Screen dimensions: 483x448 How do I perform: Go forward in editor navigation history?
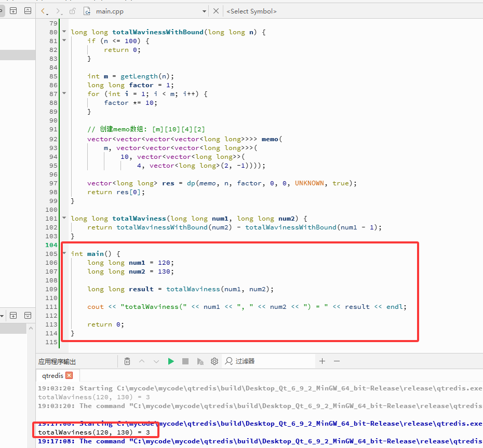58,11
